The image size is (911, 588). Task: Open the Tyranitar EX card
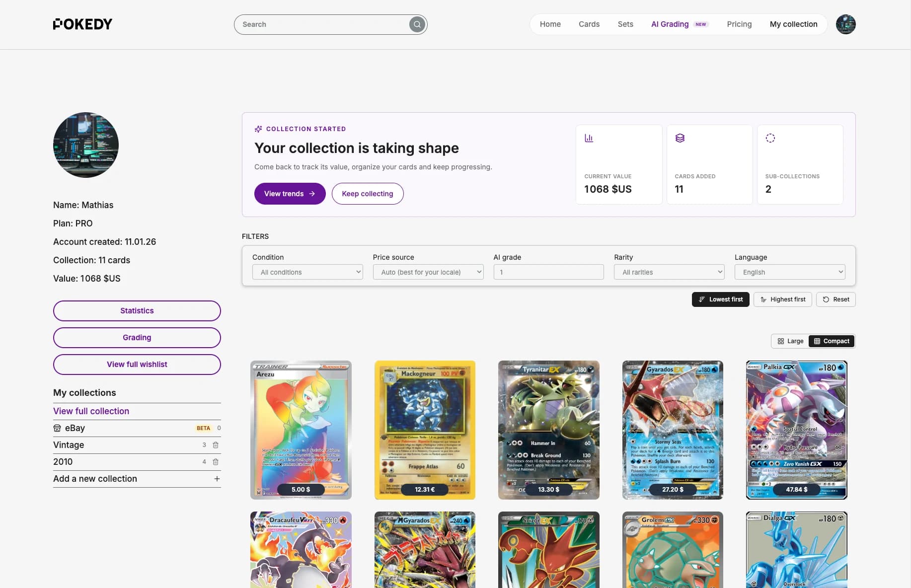click(549, 430)
